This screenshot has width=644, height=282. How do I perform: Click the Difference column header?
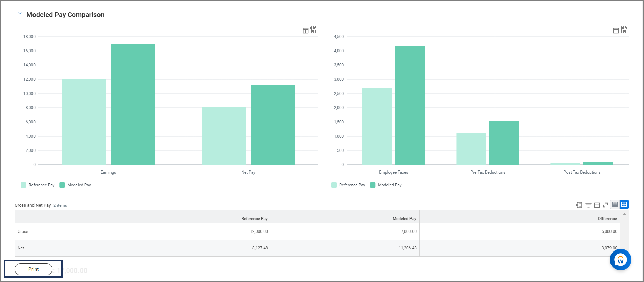[607, 219]
